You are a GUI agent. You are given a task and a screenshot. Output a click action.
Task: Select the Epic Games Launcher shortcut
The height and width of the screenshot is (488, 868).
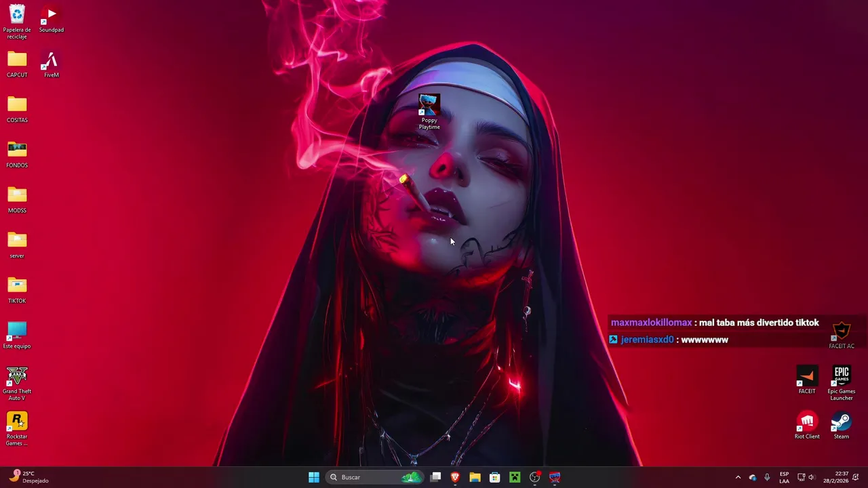842,384
